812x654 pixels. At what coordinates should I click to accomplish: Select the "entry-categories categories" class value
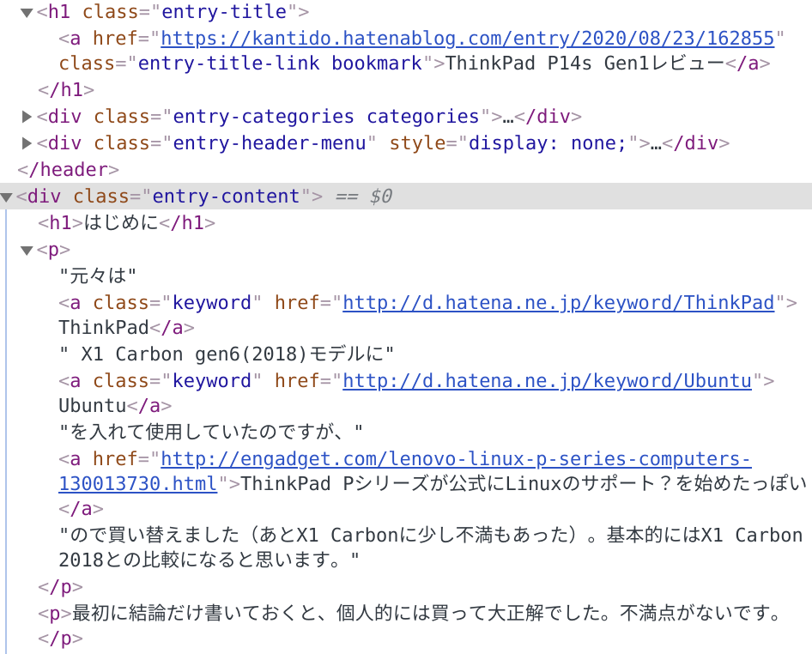point(325,117)
